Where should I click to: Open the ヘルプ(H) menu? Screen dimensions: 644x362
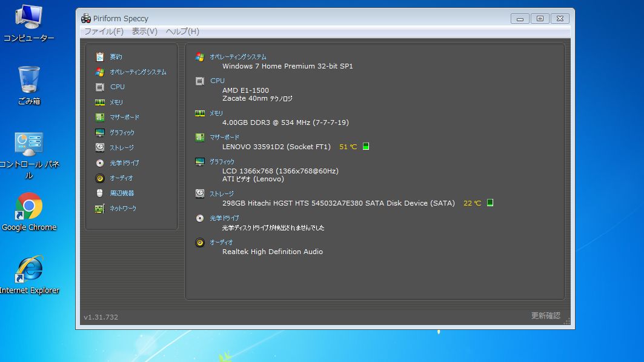(182, 32)
